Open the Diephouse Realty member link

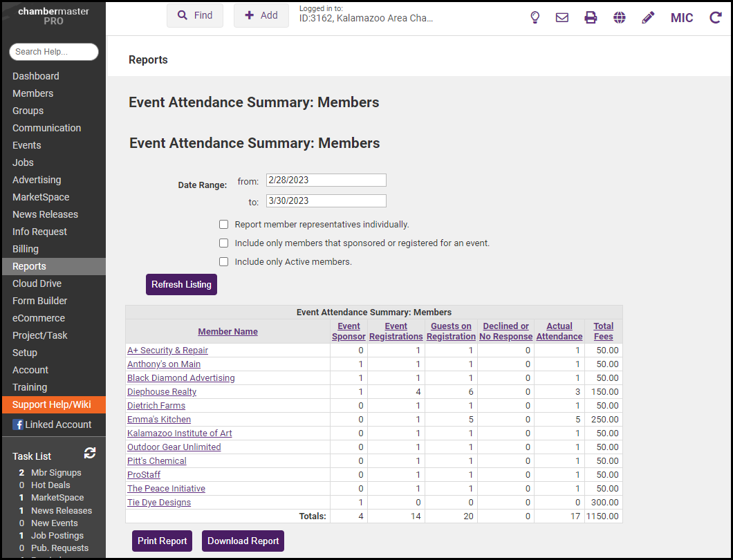pyautogui.click(x=162, y=392)
